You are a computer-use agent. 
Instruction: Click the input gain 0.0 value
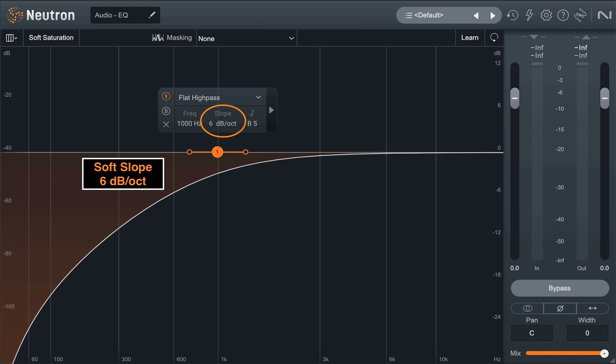(x=515, y=268)
